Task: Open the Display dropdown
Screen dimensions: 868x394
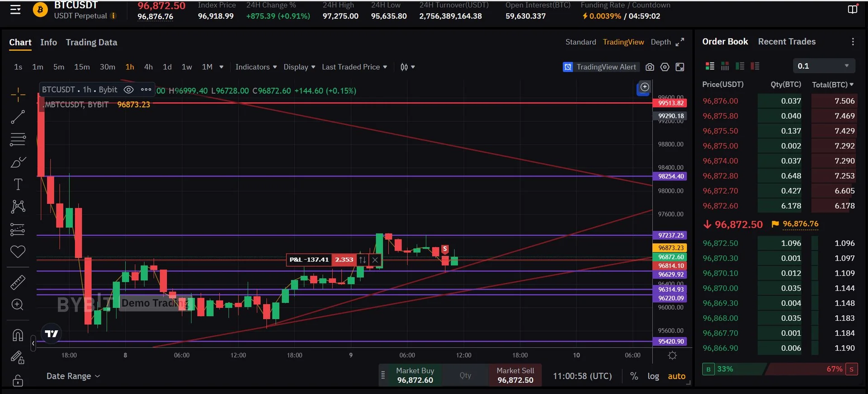Action: (x=299, y=67)
